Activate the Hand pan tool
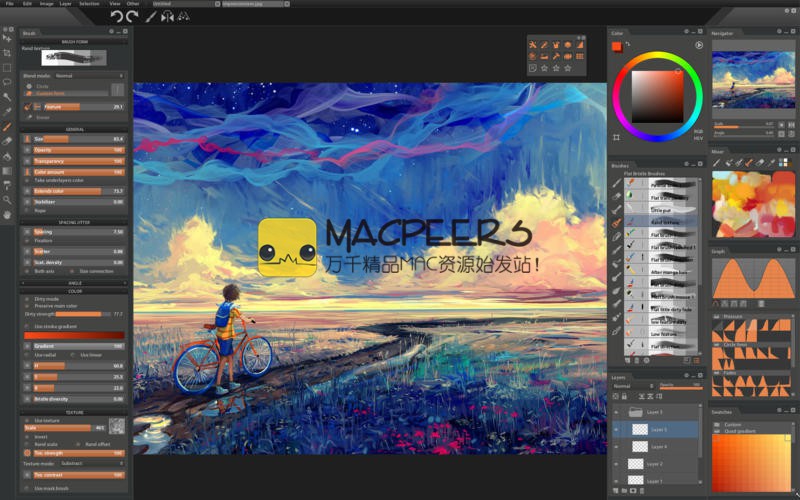Screen dimensions: 800x500 click(x=7, y=214)
